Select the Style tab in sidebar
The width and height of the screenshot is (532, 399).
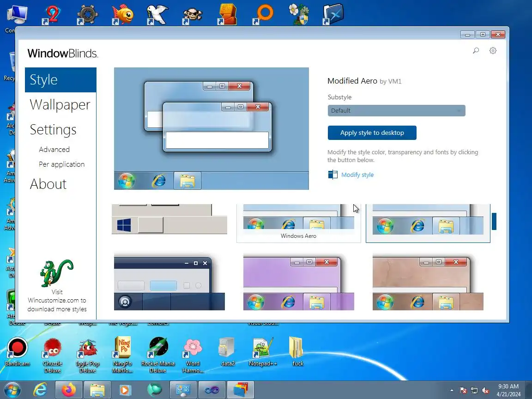click(61, 80)
